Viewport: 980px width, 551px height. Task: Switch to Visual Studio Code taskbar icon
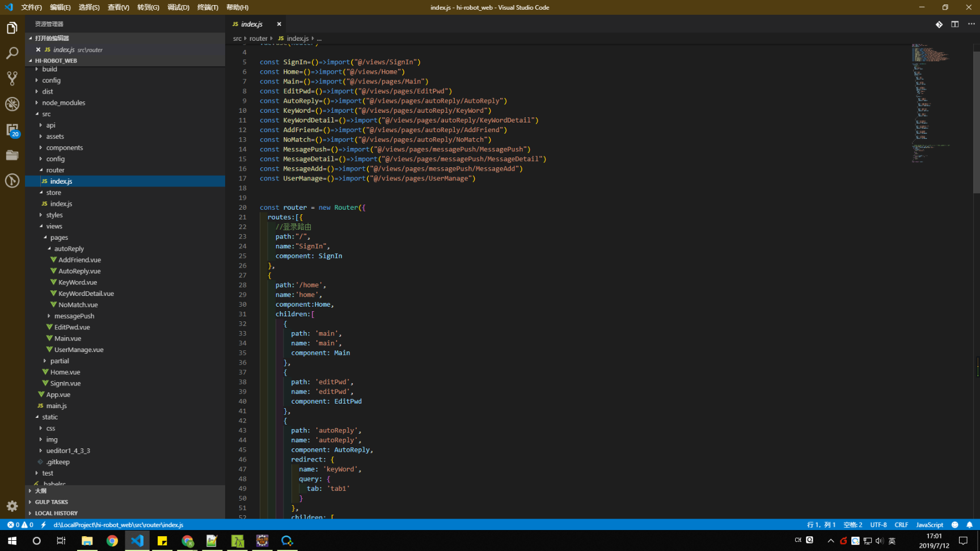[x=137, y=541]
